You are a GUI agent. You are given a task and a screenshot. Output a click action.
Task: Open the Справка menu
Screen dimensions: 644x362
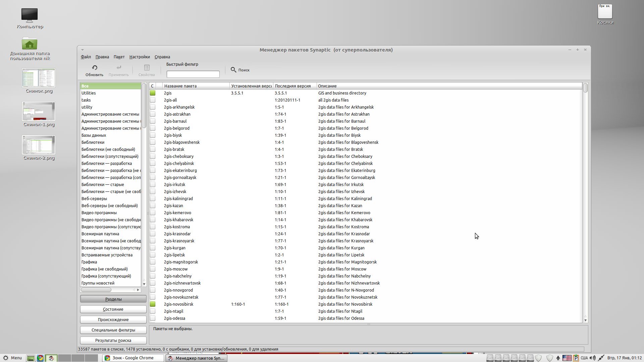click(x=162, y=57)
